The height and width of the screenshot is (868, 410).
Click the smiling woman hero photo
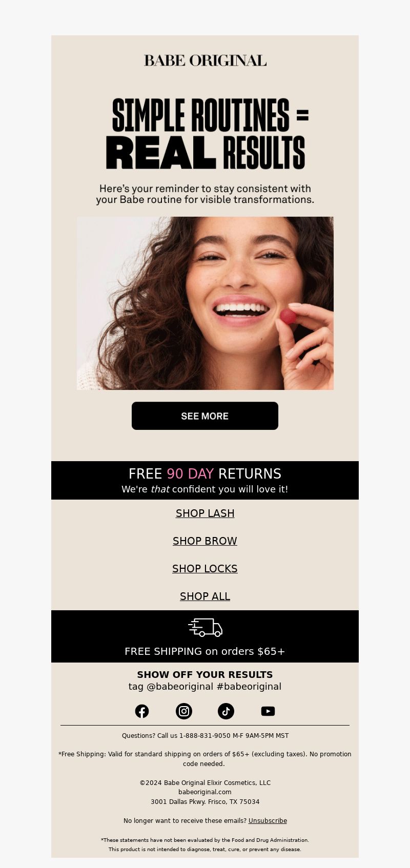pos(205,303)
